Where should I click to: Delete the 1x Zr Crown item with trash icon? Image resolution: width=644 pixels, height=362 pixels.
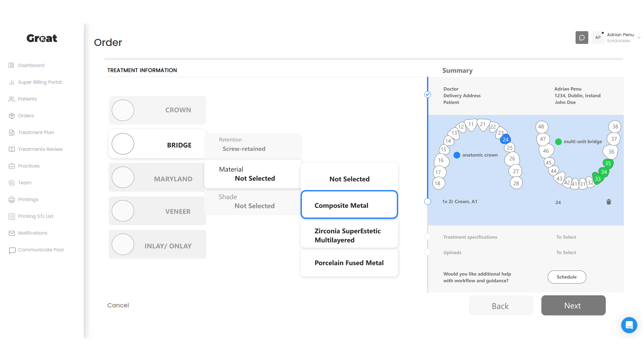[x=609, y=202]
